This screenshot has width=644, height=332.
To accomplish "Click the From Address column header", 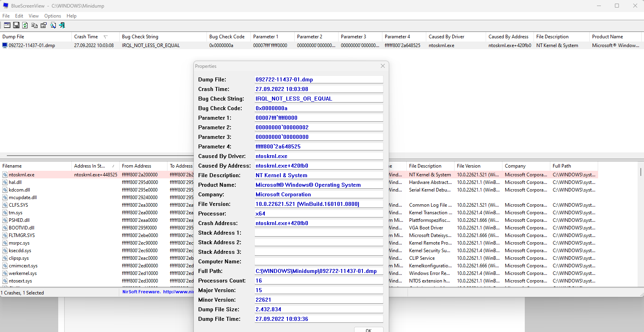I will (x=144, y=166).
